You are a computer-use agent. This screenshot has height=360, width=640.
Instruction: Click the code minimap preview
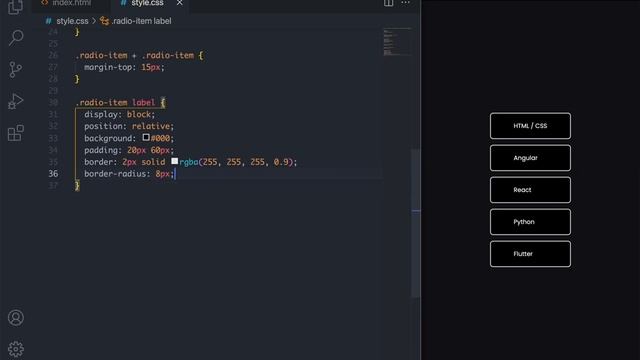(397, 42)
